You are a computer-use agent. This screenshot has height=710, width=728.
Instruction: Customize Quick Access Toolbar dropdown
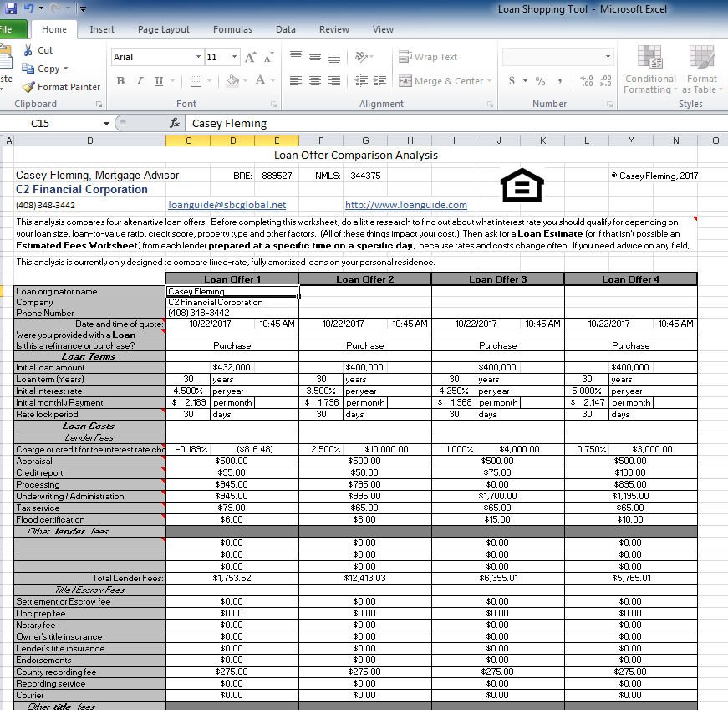pyautogui.click(x=83, y=8)
